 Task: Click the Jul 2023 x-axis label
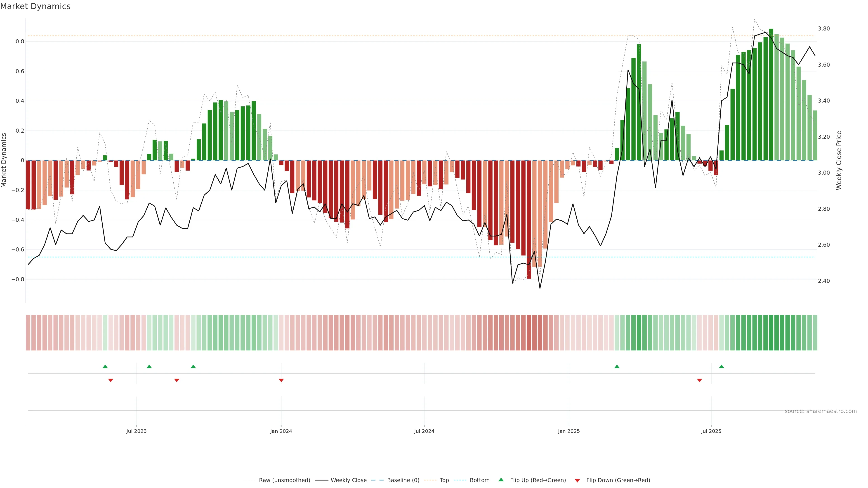coord(137,431)
